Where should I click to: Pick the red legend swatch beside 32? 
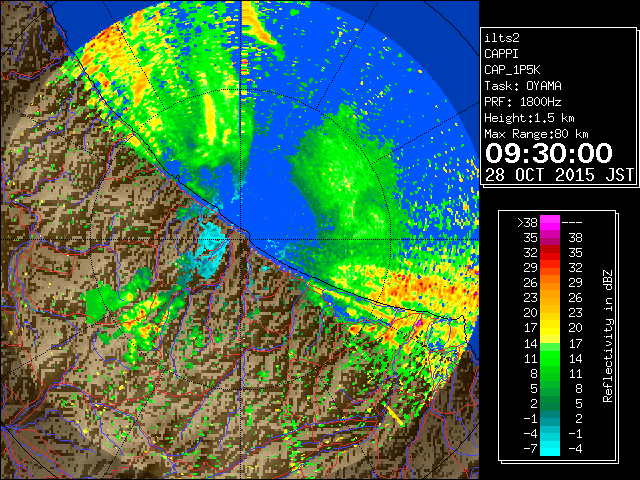click(550, 253)
